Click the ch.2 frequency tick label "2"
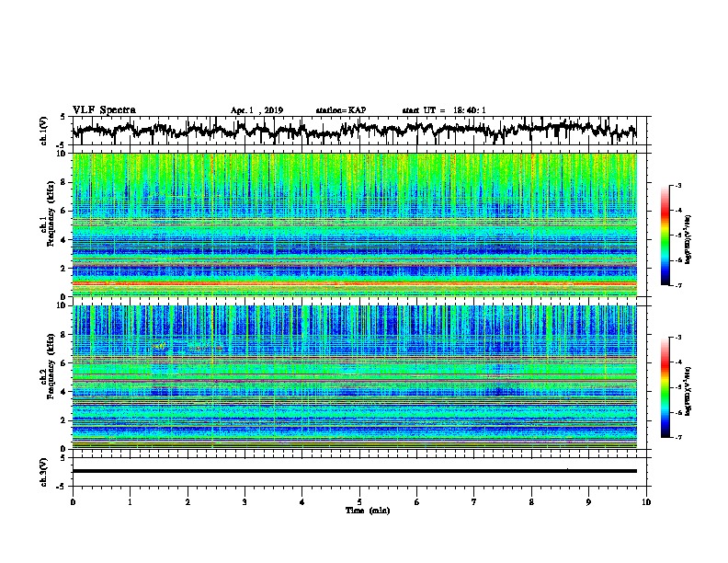The image size is (728, 563). 64,419
